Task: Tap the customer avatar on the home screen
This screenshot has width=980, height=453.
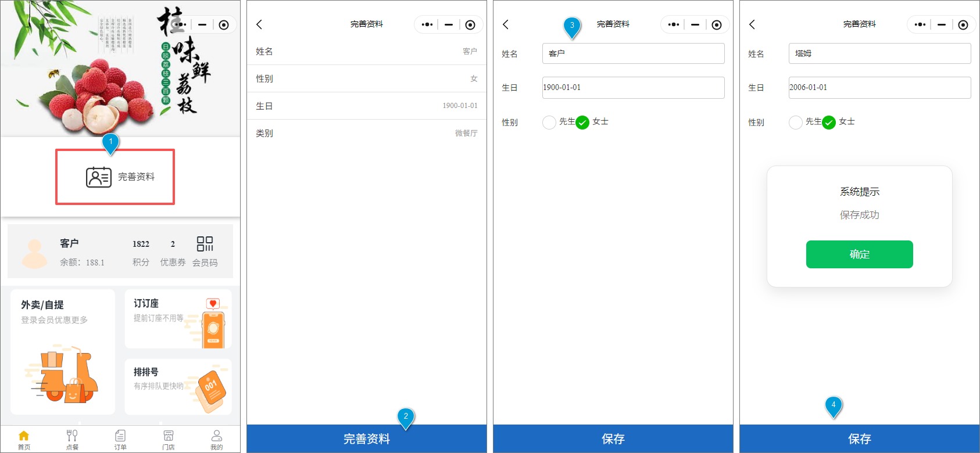Action: (34, 253)
